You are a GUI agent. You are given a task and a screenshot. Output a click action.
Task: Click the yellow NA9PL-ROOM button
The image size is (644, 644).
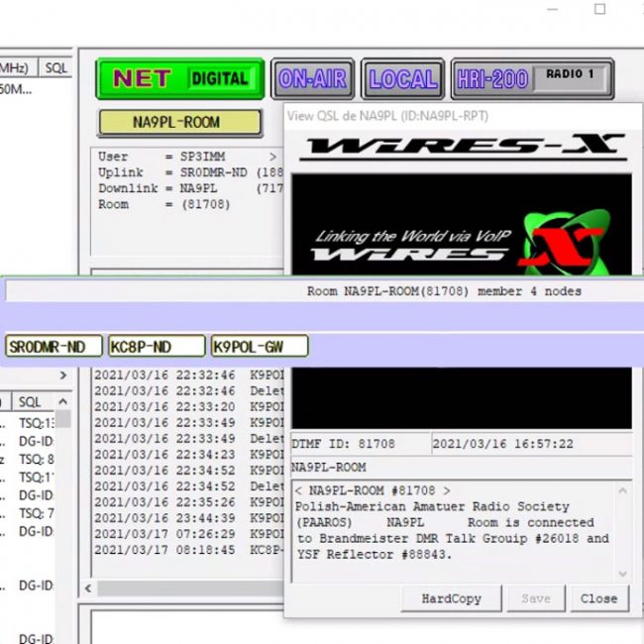pyautogui.click(x=179, y=123)
